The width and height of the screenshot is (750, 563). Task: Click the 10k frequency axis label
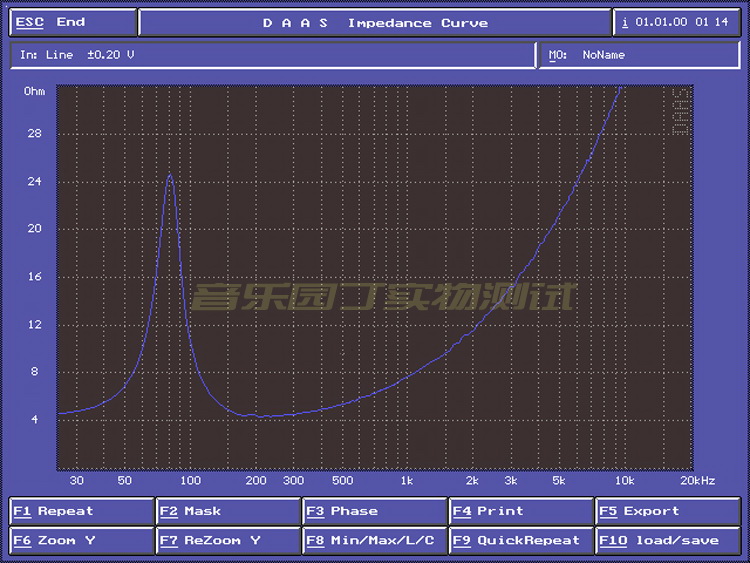coord(624,481)
